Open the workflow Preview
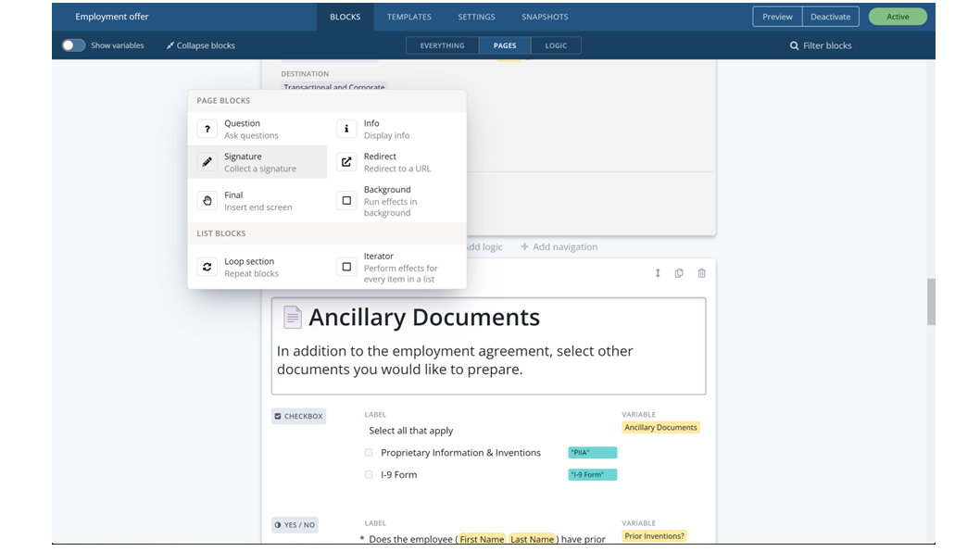 [777, 16]
